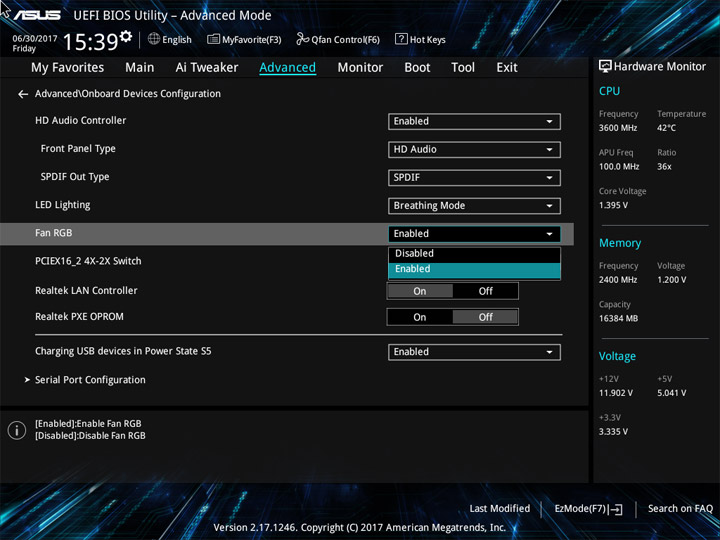Click CPU frequency value 3600 MHz
Viewport: 720px width, 540px height.
click(x=618, y=128)
